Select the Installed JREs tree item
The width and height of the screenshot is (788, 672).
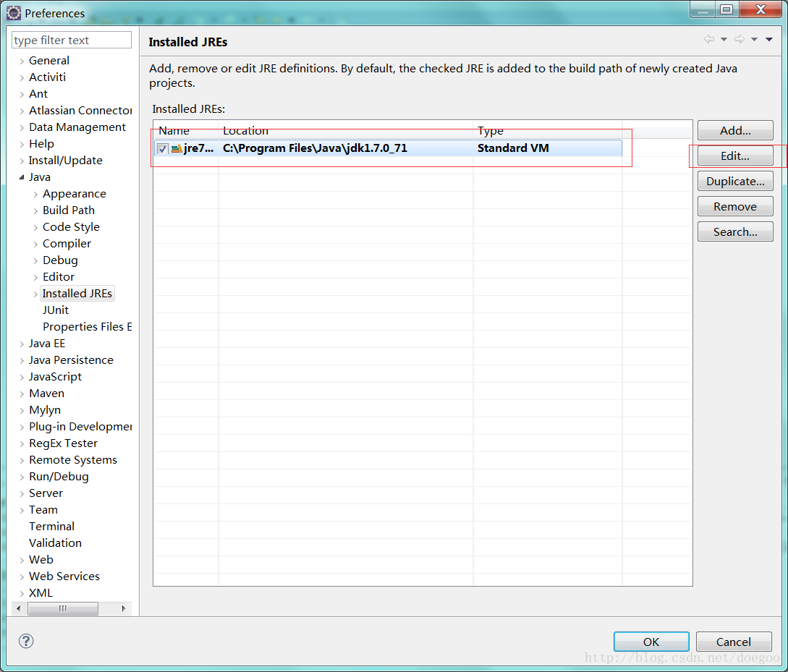[77, 293]
